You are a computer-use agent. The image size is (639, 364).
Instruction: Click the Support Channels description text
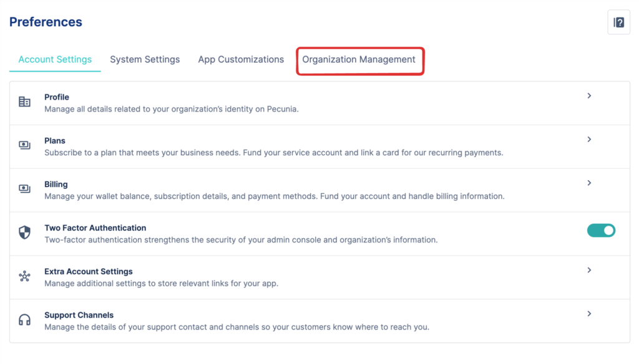point(237,327)
